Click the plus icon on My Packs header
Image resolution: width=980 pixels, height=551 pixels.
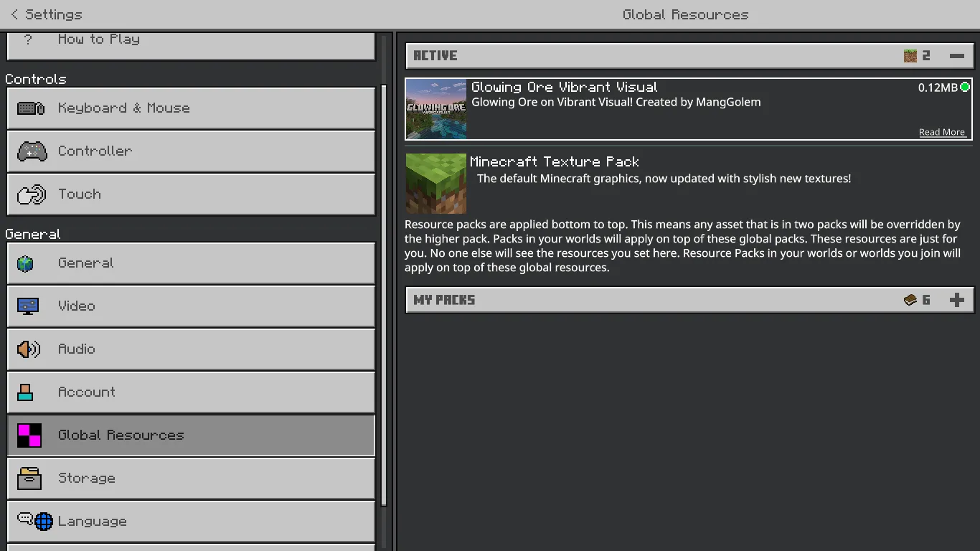pos(956,301)
